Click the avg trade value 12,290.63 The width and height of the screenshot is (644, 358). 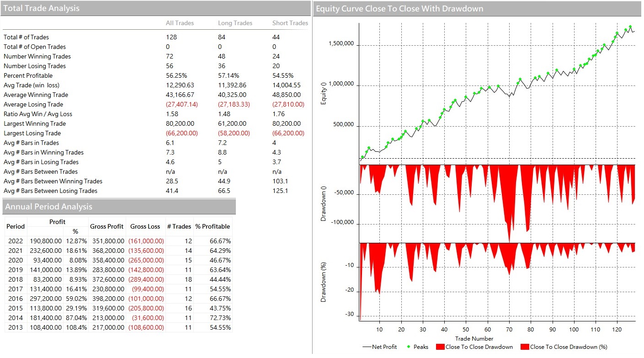pyautogui.click(x=180, y=85)
